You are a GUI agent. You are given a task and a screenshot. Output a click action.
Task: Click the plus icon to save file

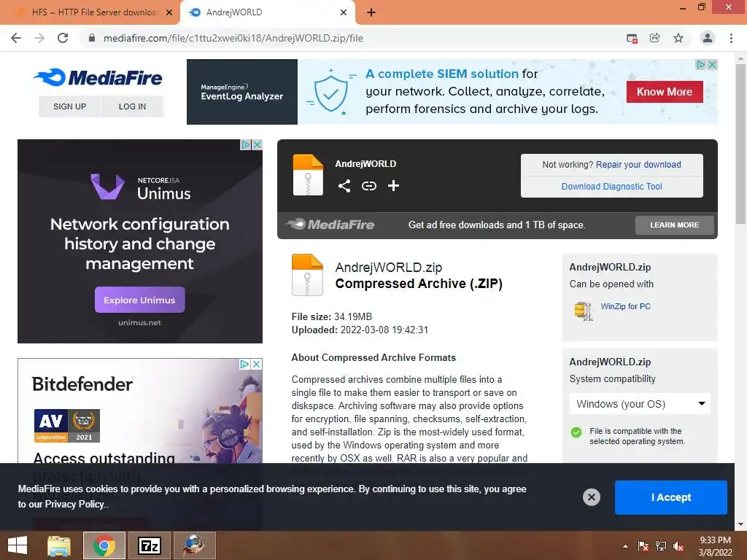click(x=393, y=186)
